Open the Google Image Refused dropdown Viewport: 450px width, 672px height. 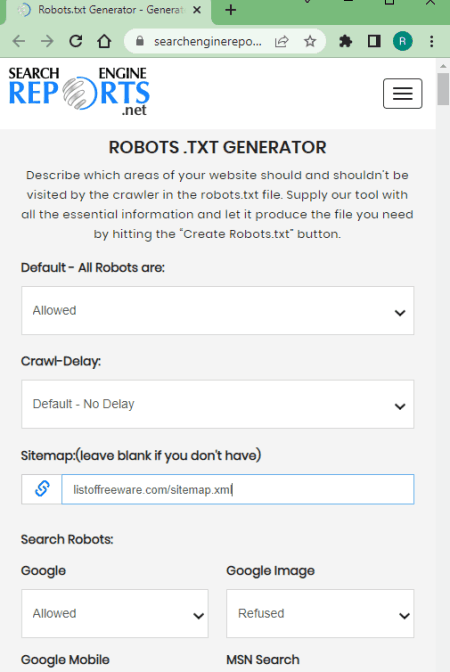(320, 614)
